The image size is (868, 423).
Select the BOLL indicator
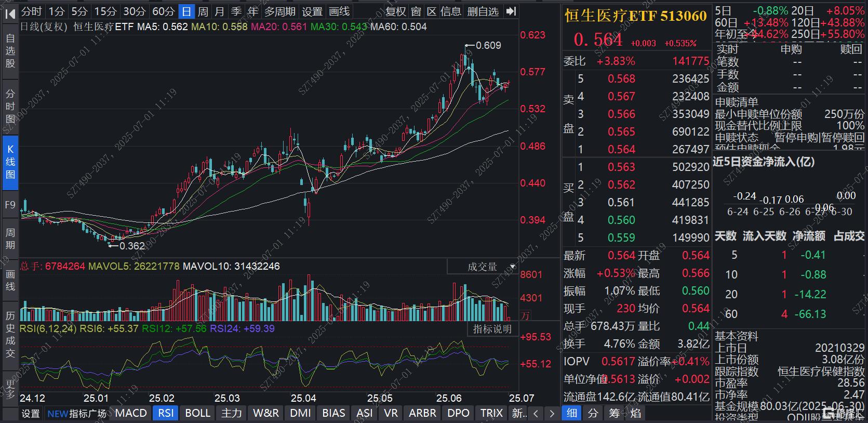(x=198, y=414)
